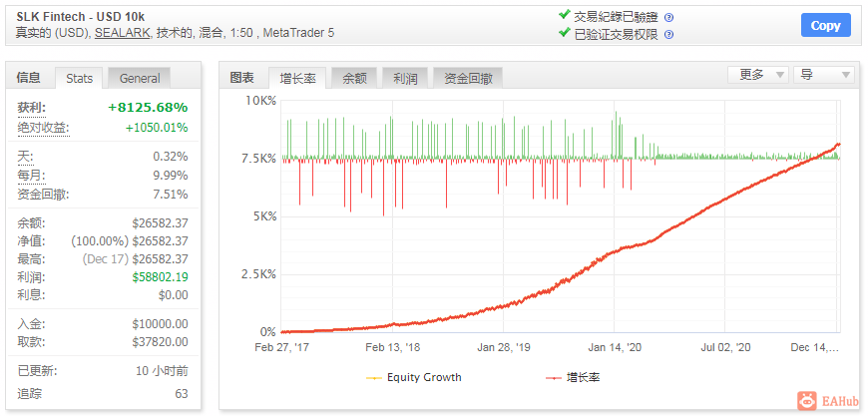The height and width of the screenshot is (416, 868).
Task: Open the 更多 dropdown menu
Action: [x=758, y=75]
